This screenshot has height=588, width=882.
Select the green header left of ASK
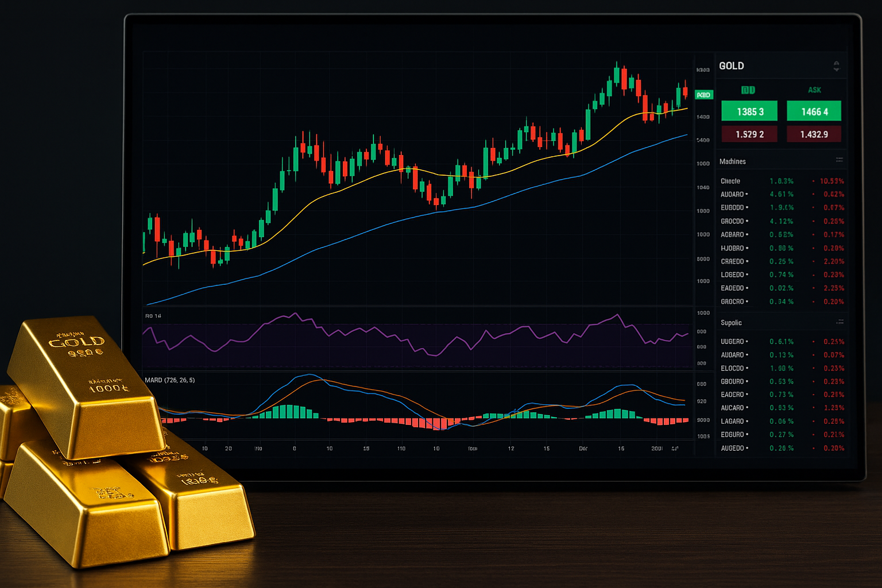coord(748,90)
